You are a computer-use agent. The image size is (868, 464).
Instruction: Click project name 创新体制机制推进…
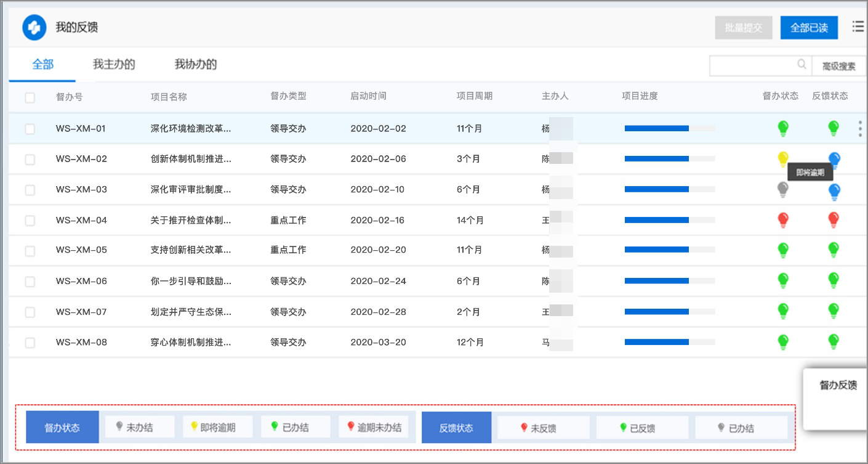pos(191,159)
